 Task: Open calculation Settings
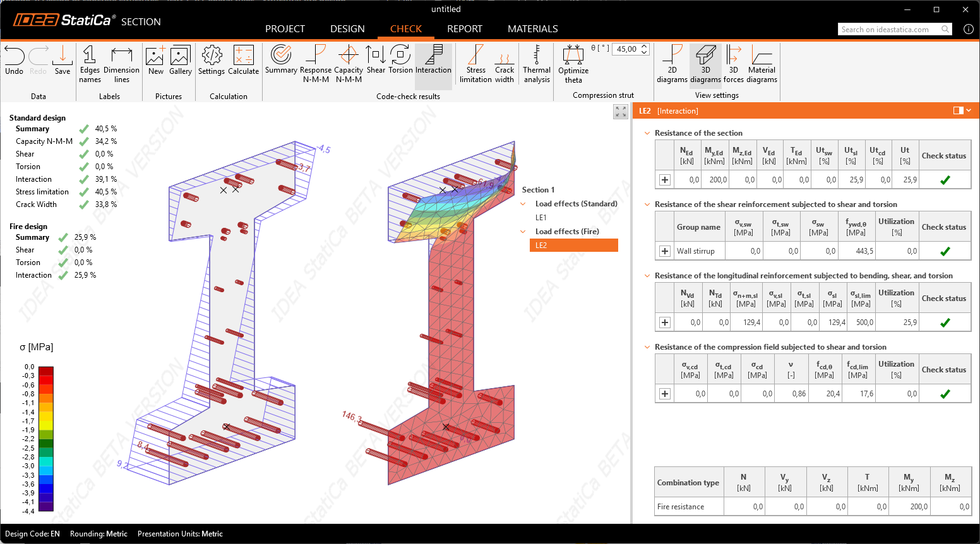click(212, 61)
